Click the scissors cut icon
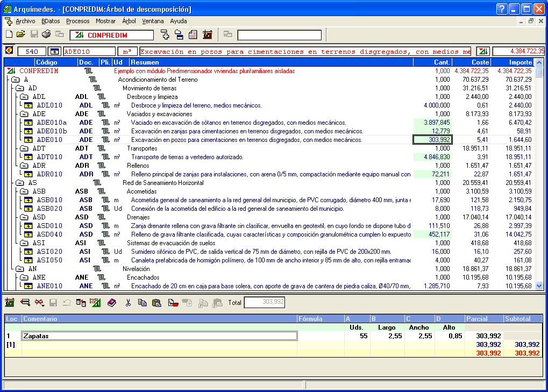The height and width of the screenshot is (392, 548). coord(129,302)
